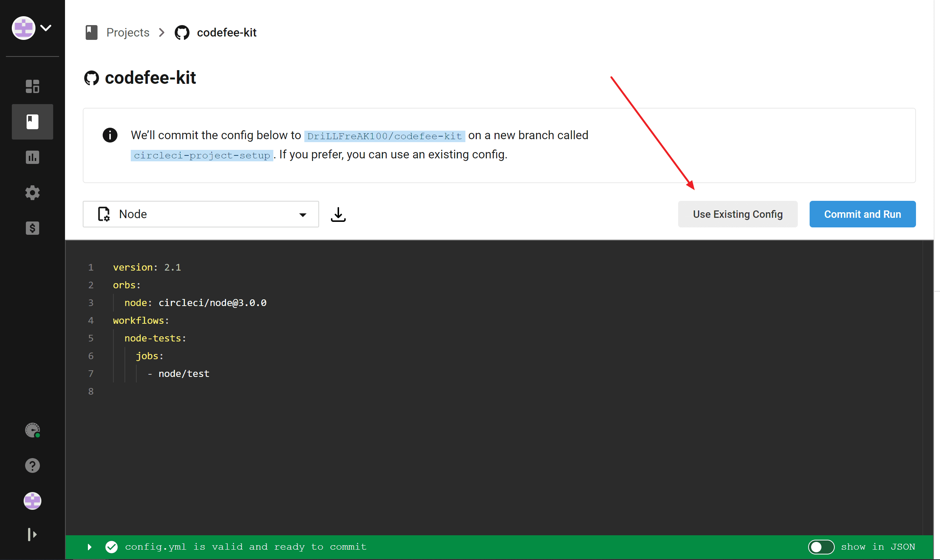Viewport: 940px width, 560px height.
Task: Click the GitHub icon beside page title
Action: point(91,78)
